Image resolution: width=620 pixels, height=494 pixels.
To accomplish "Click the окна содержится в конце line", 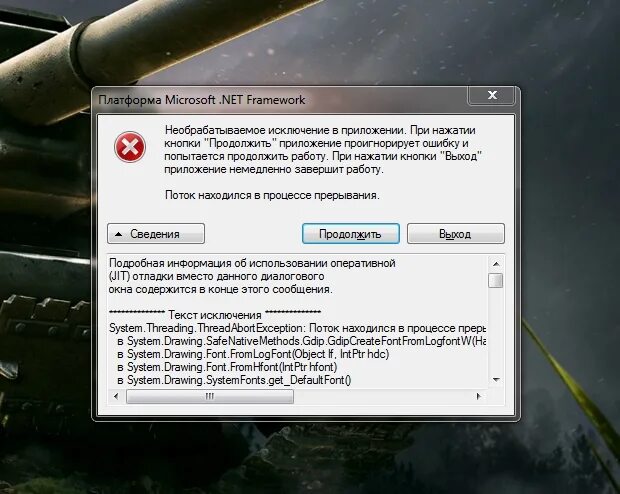I will click(221, 289).
